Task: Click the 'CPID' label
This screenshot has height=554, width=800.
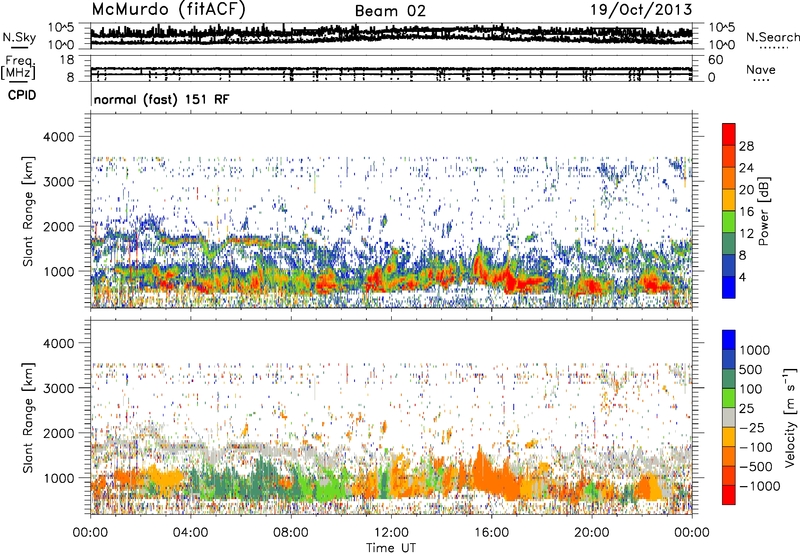Action: [x=22, y=95]
